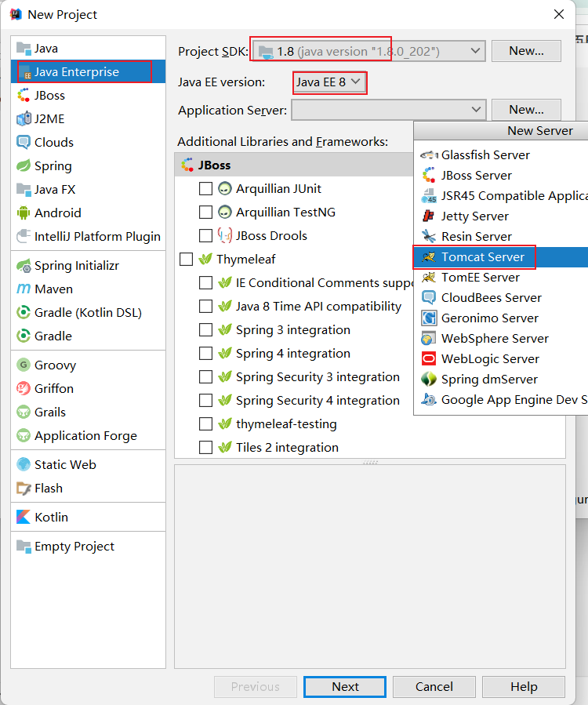Screen dimensions: 588x705
Task: Pick Google App Engine Dev Server entry
Action: [x=500, y=400]
